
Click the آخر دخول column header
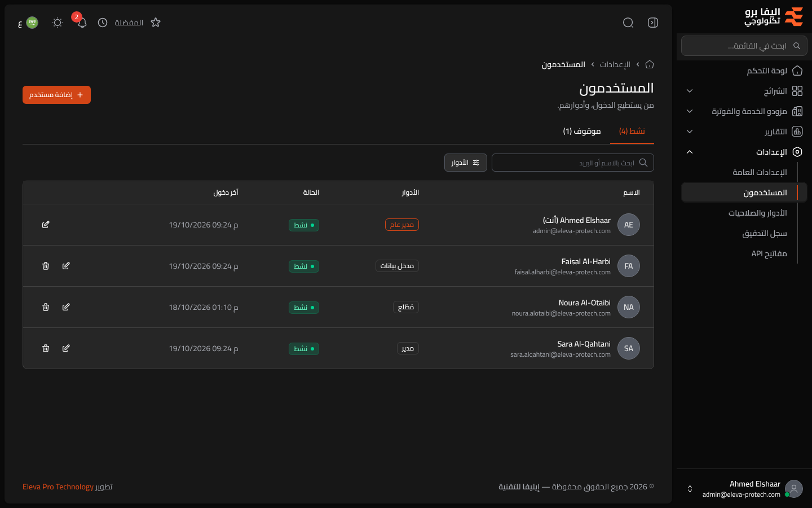[x=226, y=192]
